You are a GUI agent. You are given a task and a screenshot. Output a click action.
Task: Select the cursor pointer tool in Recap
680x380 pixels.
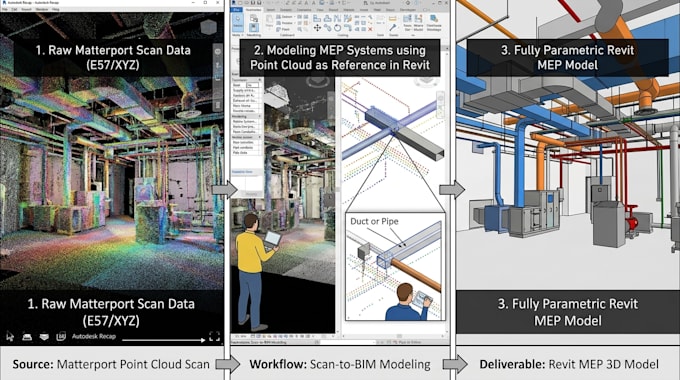click(x=10, y=336)
